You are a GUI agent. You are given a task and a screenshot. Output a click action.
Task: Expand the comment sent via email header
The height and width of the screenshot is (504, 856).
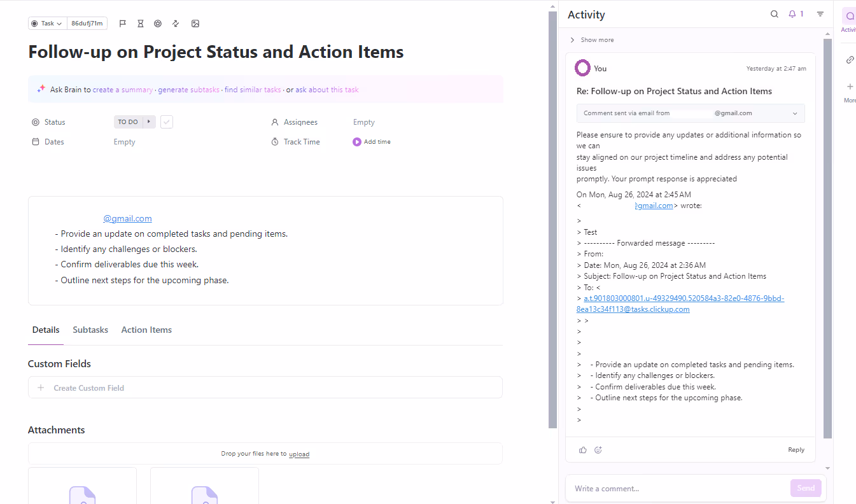pos(795,113)
